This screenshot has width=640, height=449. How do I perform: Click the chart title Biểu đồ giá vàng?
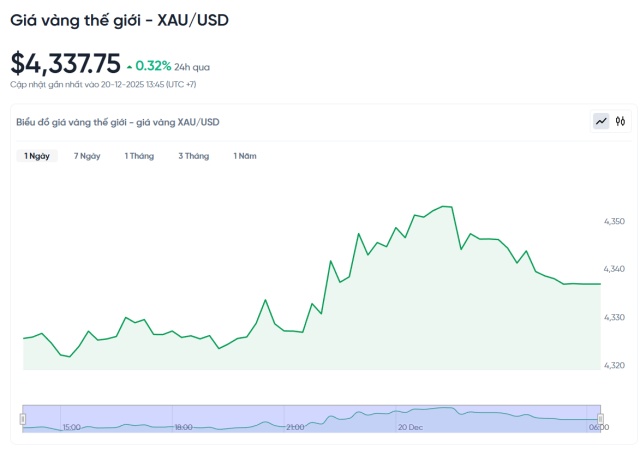click(118, 122)
